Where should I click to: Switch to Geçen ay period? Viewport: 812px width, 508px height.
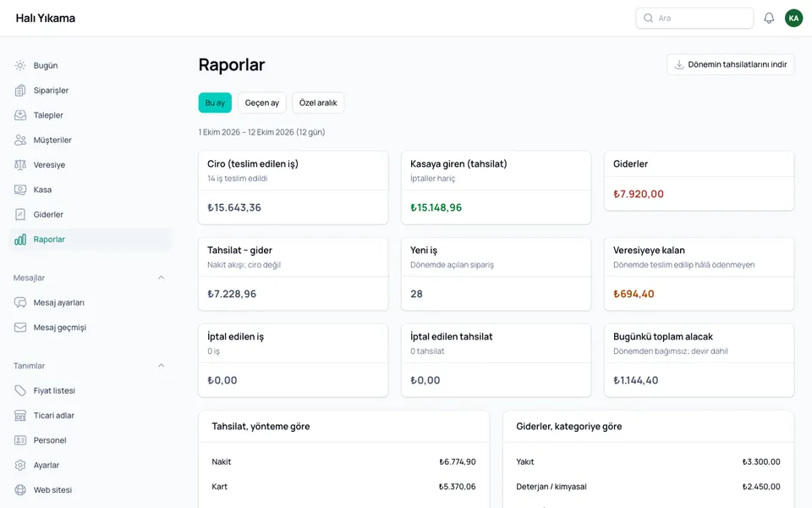click(x=262, y=102)
